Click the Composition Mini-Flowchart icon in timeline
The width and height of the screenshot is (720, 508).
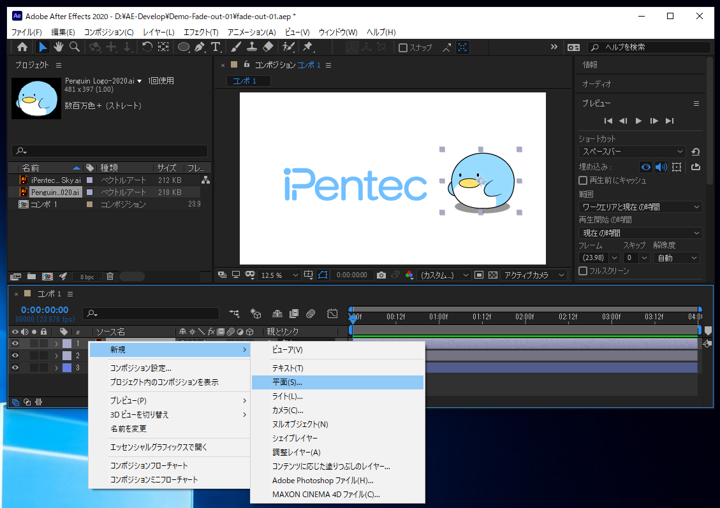pos(234,314)
